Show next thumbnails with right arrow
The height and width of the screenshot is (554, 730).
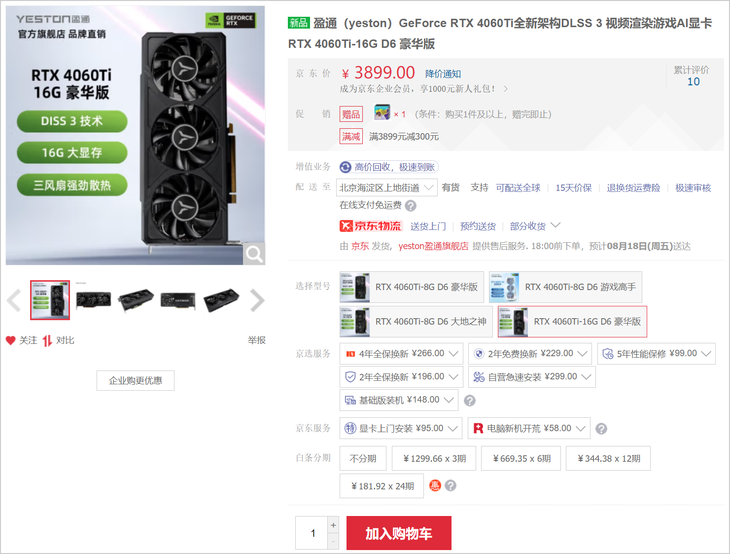[x=257, y=300]
